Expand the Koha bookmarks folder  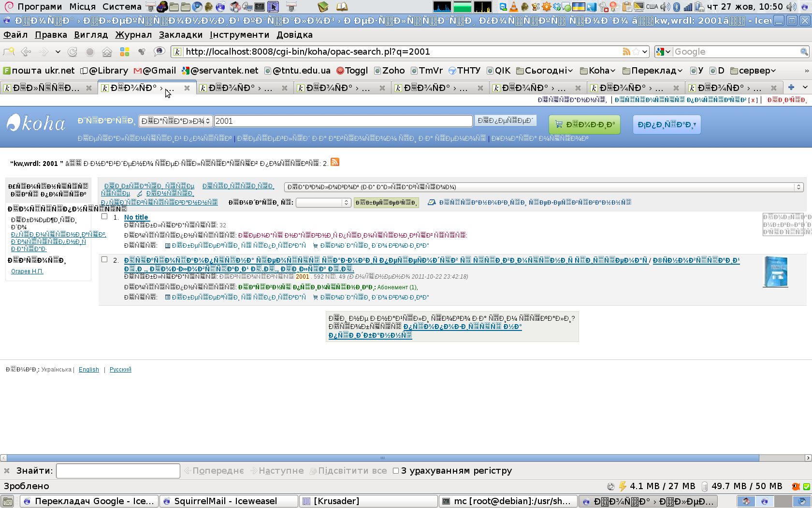597,71
